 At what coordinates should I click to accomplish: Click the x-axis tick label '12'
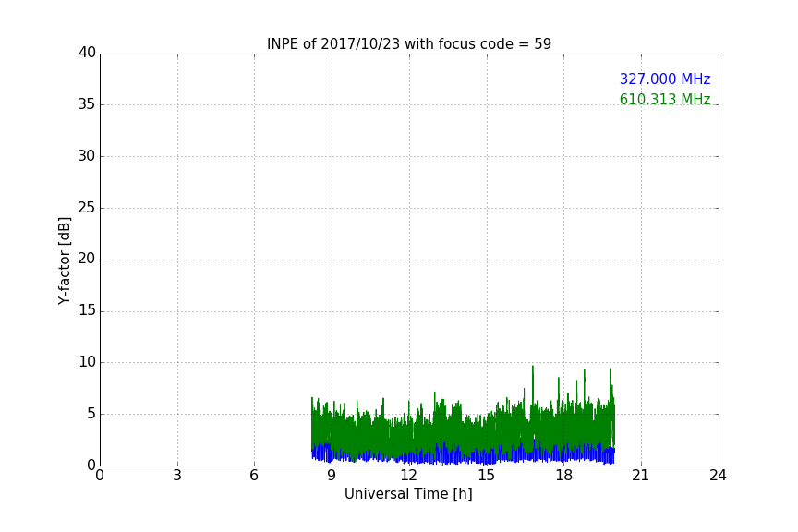408,476
